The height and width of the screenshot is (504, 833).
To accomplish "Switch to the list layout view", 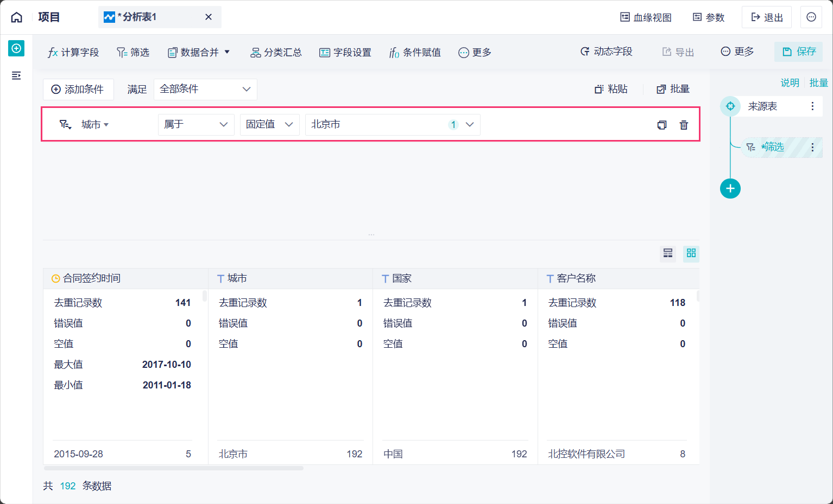I will click(668, 253).
